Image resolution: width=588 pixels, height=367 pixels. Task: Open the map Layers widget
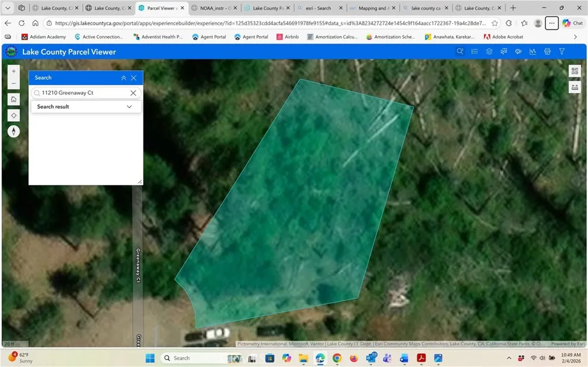point(489,52)
